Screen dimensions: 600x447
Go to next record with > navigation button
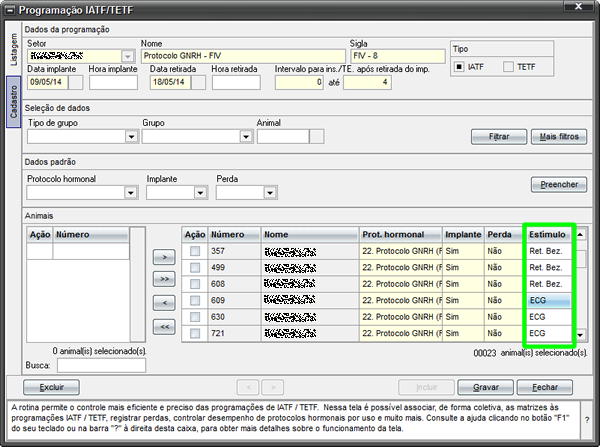pyautogui.click(x=272, y=387)
